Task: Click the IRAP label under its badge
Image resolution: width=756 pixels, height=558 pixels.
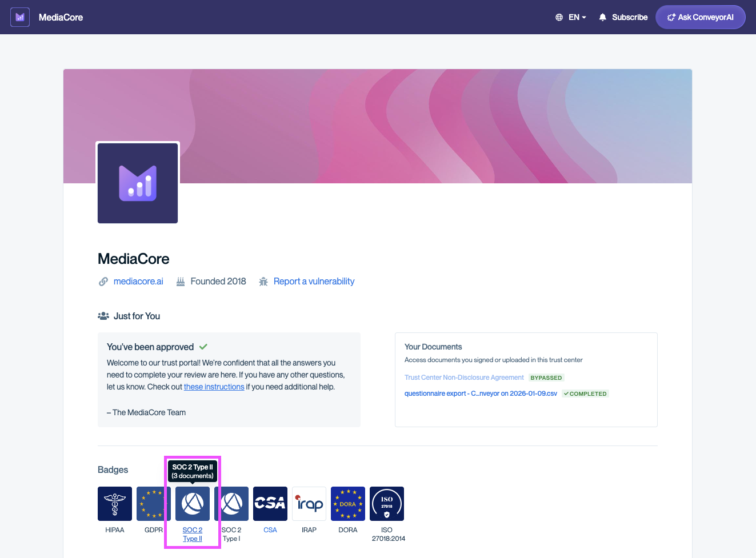Action: coord(309,530)
